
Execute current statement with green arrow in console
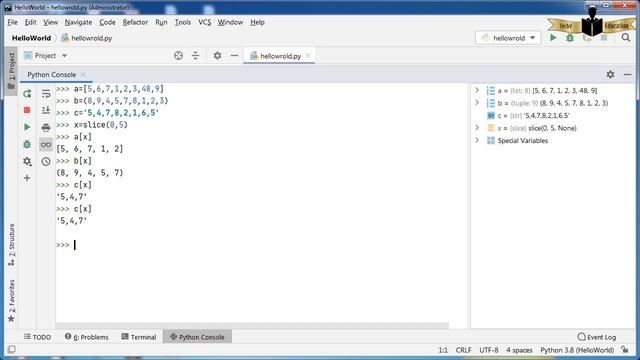click(x=27, y=127)
